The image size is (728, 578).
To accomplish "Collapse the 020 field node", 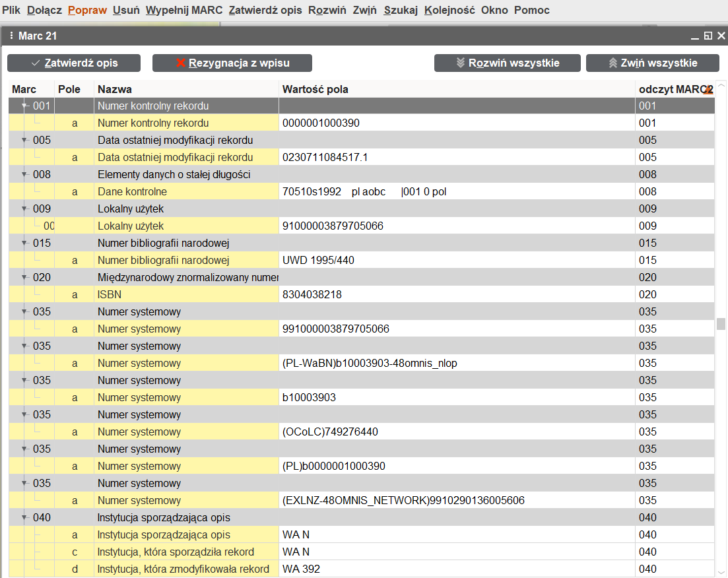I will point(24,278).
